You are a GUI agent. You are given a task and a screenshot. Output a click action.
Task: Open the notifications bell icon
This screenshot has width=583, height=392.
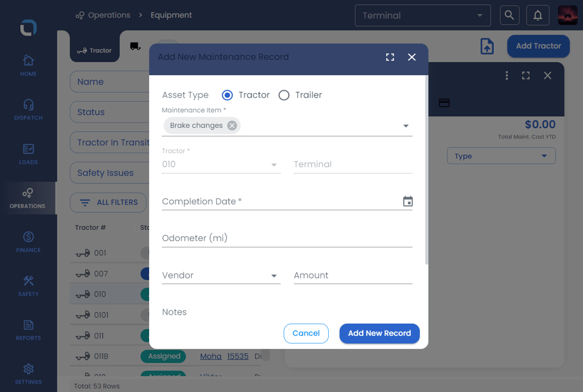pyautogui.click(x=537, y=16)
